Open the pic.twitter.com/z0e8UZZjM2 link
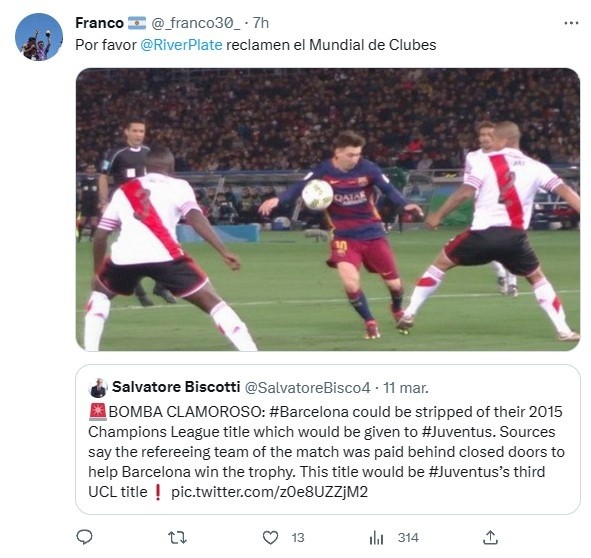 pos(269,492)
